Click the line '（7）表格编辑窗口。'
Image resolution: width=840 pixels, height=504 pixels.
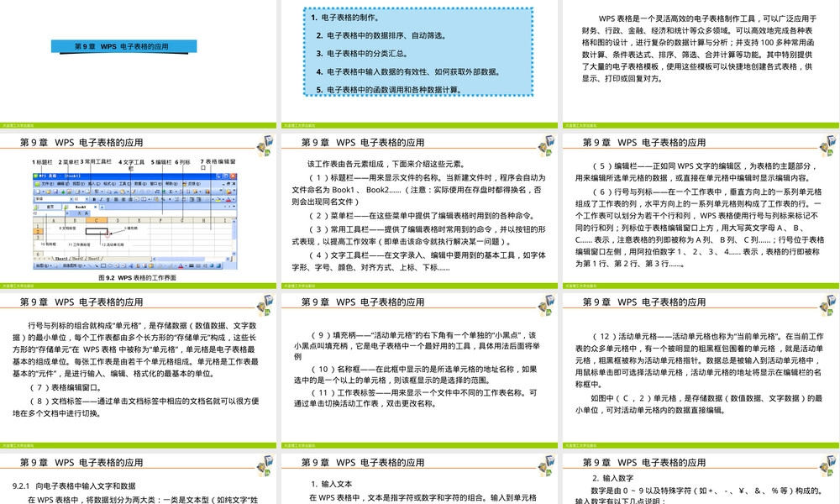(66, 387)
